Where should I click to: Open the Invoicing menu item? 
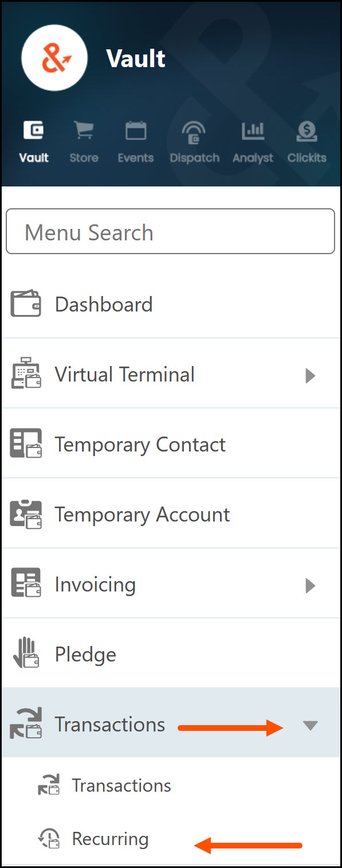pos(171,584)
